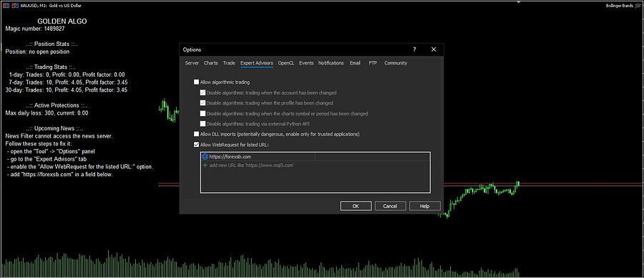This screenshot has height=278, width=644.
Task: Go to the Events tab
Action: point(306,63)
